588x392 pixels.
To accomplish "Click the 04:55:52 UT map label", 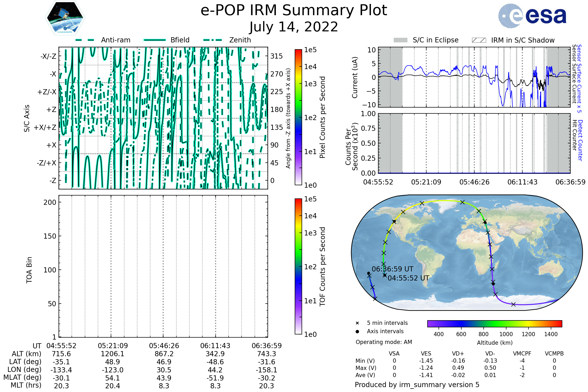I will click(408, 278).
